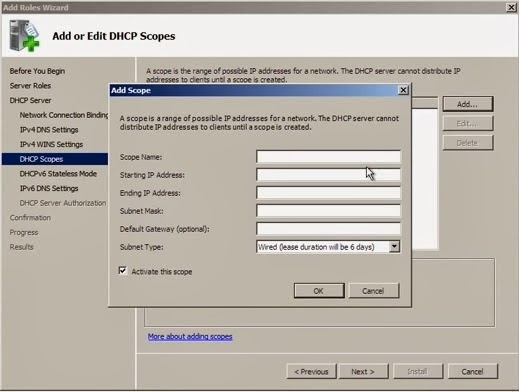This screenshot has width=519, height=392.
Task: Click the Delete button in wizard
Action: pyautogui.click(x=468, y=143)
